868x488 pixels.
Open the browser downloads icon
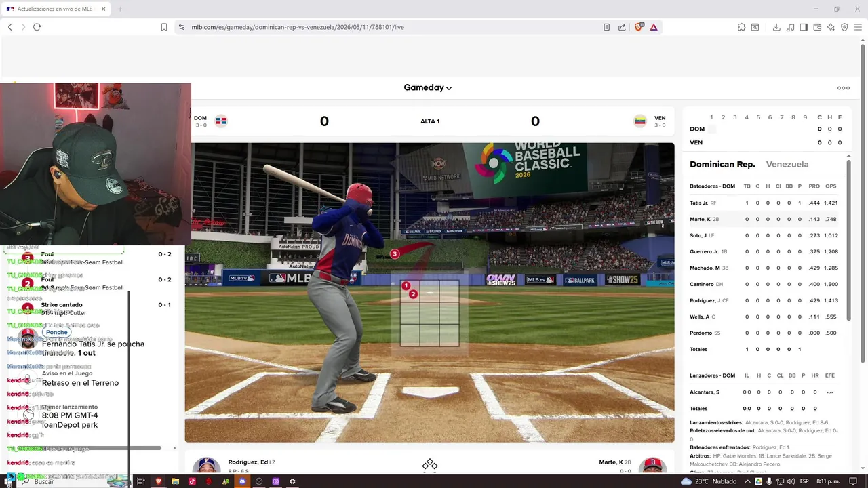click(x=776, y=27)
